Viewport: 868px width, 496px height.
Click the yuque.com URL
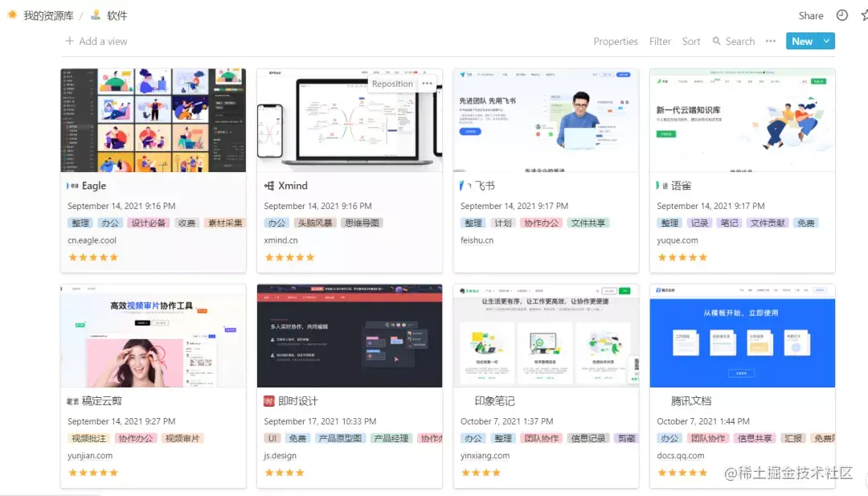point(677,240)
